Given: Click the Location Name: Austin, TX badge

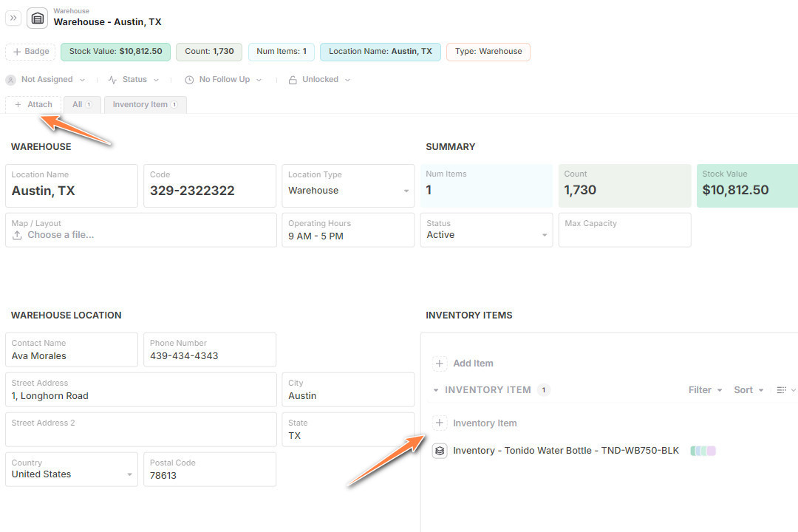Looking at the screenshot, I should coord(381,52).
